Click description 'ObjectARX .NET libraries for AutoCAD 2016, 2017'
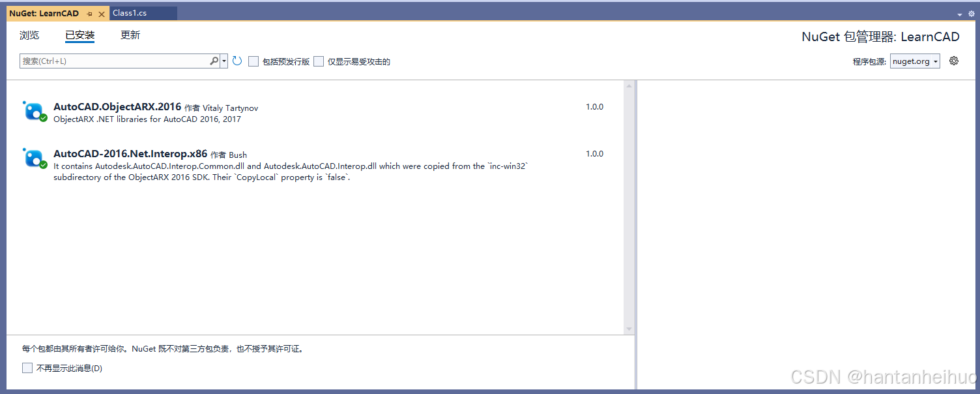Viewport: 980px width, 394px height. (147, 119)
